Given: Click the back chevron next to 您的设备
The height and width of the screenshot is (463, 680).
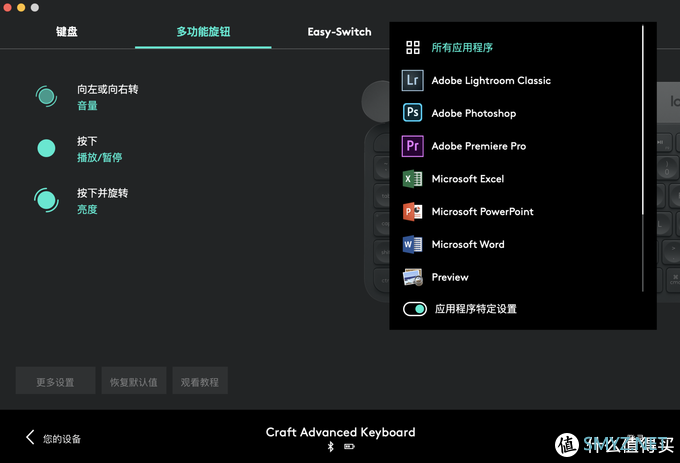Looking at the screenshot, I should (x=30, y=437).
